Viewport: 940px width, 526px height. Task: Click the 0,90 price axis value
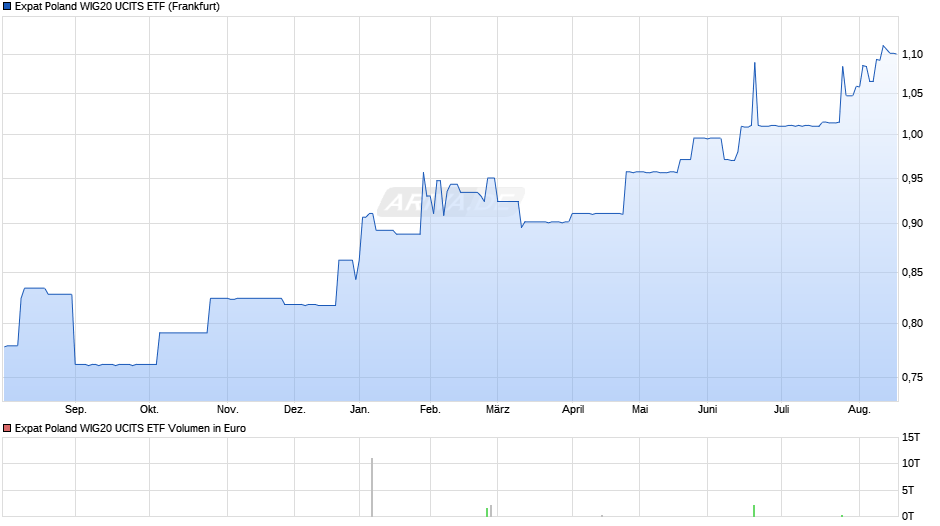[912, 224]
